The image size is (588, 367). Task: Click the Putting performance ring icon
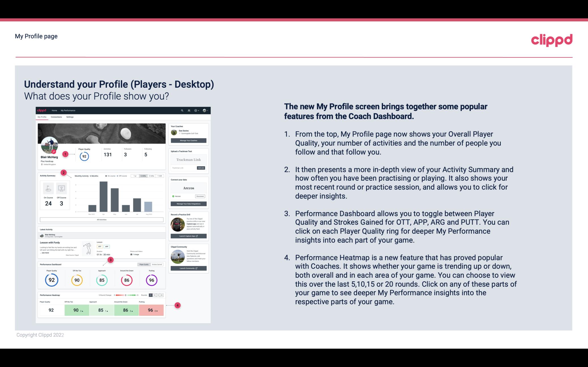tap(151, 280)
